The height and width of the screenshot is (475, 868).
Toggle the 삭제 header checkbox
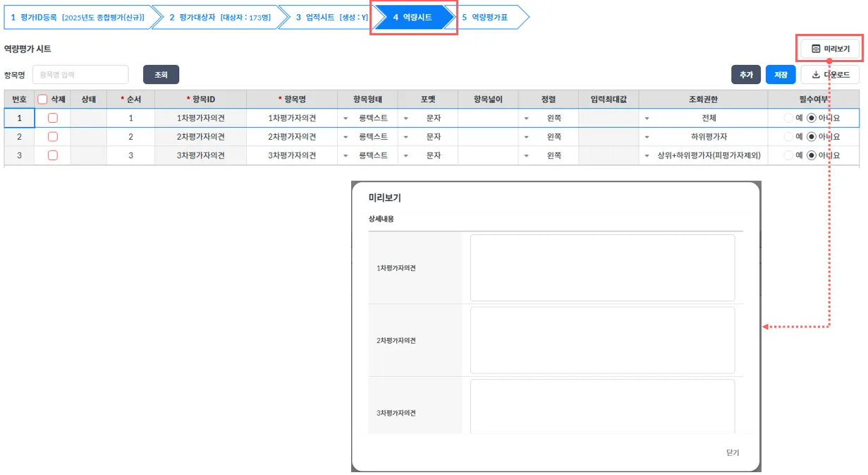42,100
